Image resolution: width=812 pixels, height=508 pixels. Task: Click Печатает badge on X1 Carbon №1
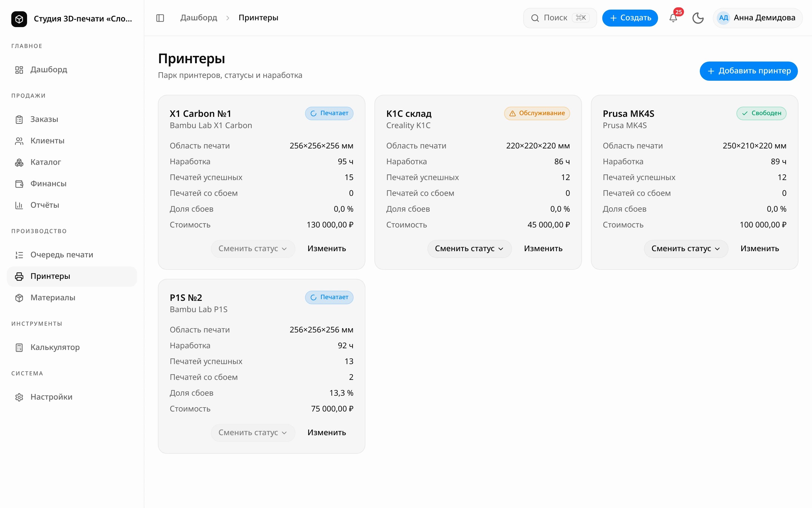pos(329,113)
